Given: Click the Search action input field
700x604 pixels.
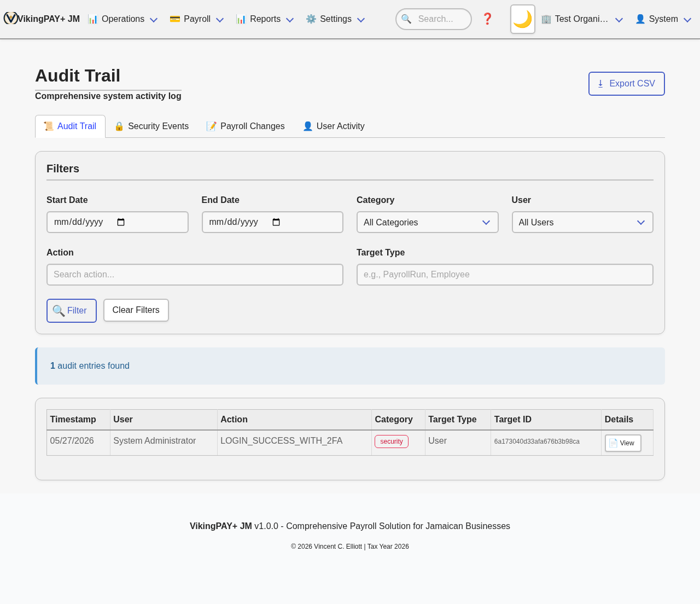Looking at the screenshot, I should coord(195,275).
